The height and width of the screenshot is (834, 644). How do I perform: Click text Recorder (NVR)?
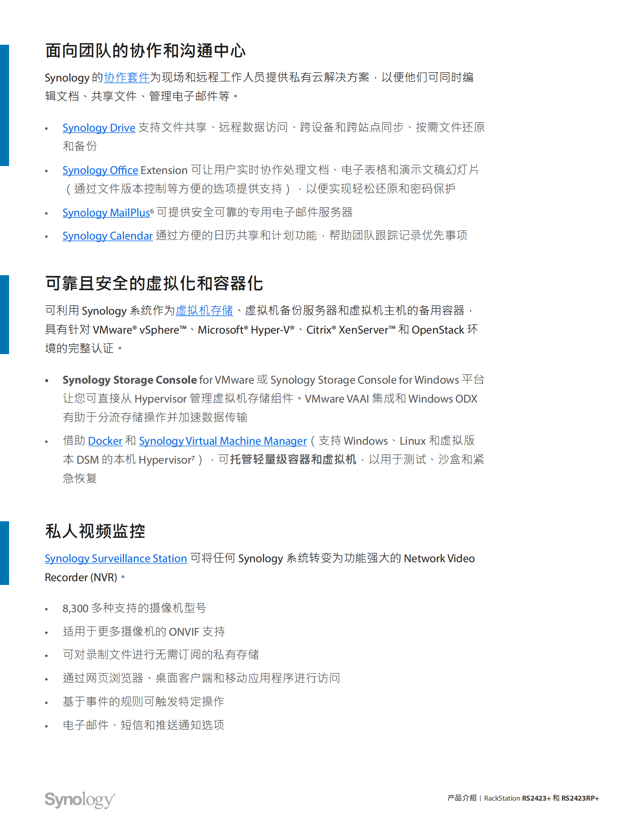click(81, 577)
